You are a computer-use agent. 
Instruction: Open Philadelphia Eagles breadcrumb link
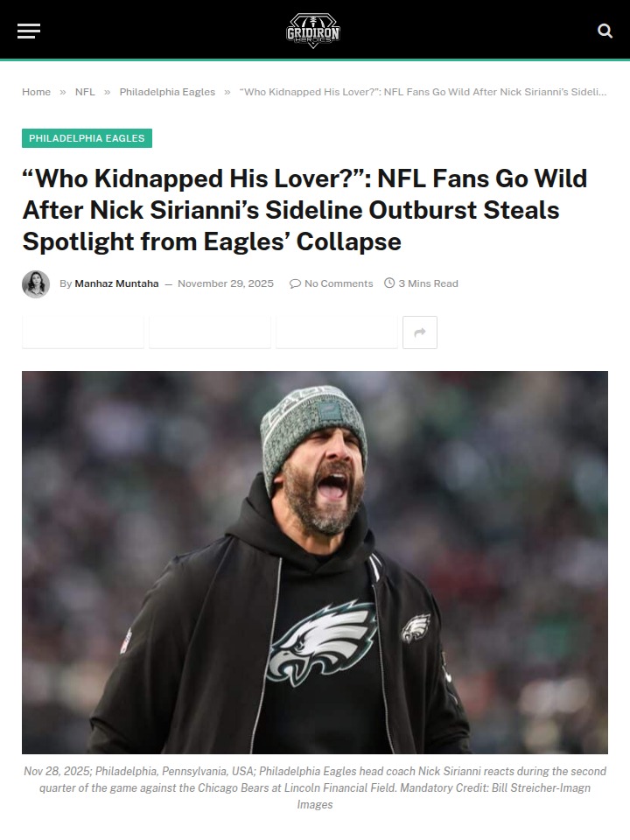tap(167, 92)
